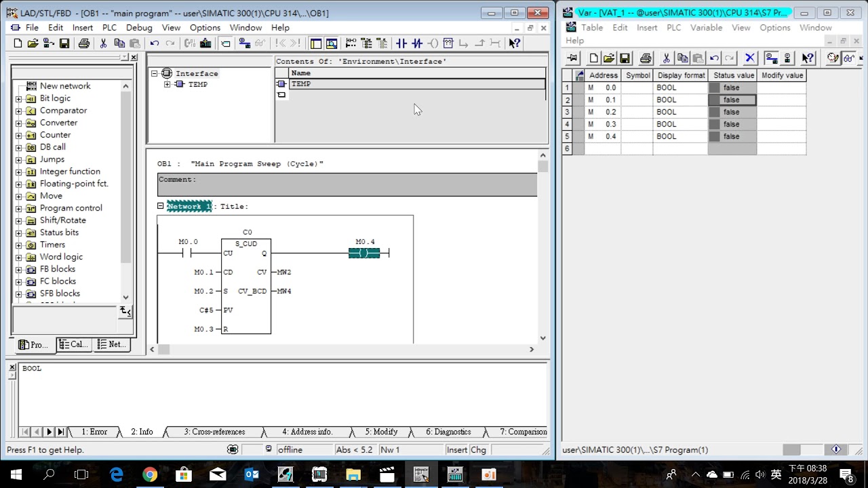This screenshot has height=488, width=868.
Task: Click the Download to PLC toolbar icon
Action: point(205,43)
